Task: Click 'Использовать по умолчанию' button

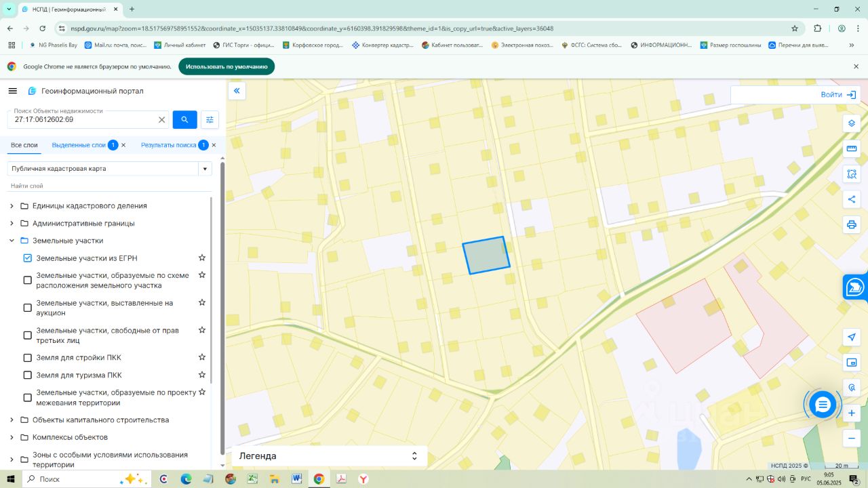Action: click(x=226, y=66)
